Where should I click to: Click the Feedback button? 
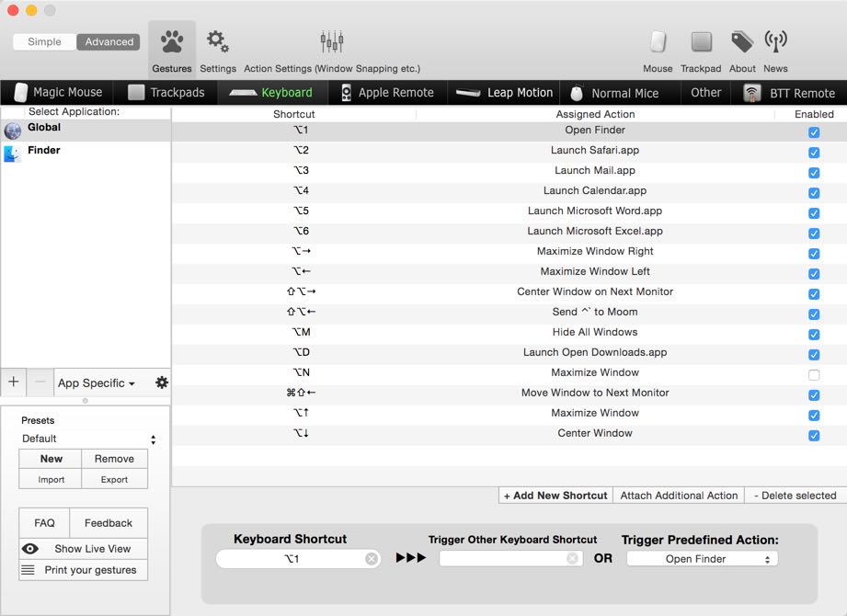108,523
